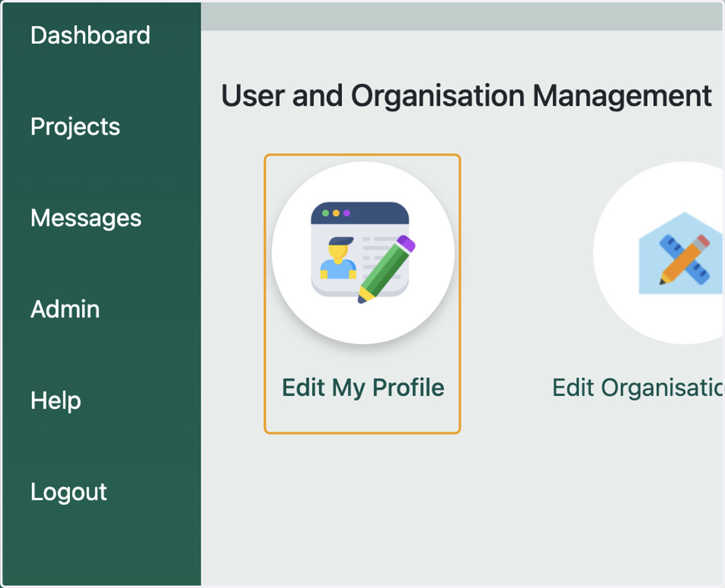725x588 pixels.
Task: Click the User and Organisation Management heading
Action: click(466, 96)
